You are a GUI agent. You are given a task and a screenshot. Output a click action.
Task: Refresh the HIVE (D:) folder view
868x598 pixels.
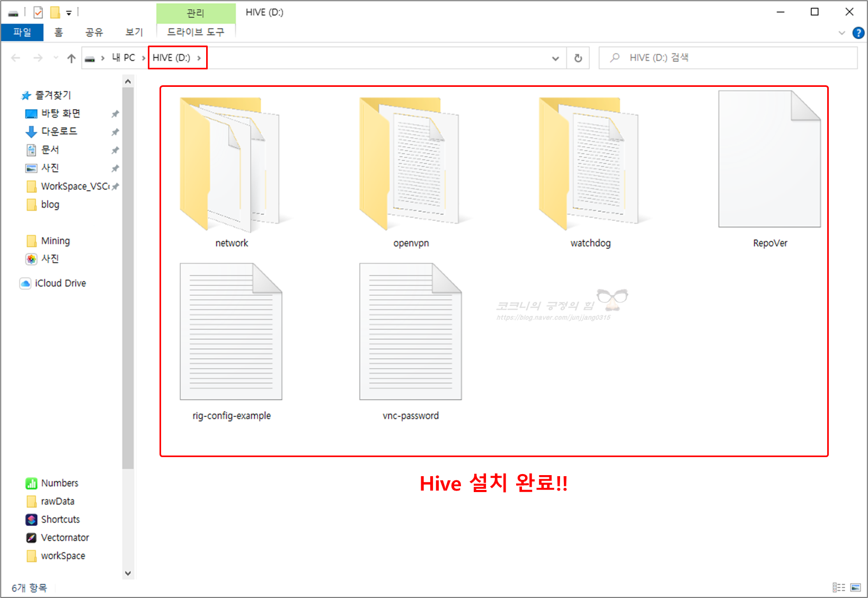[x=578, y=58]
